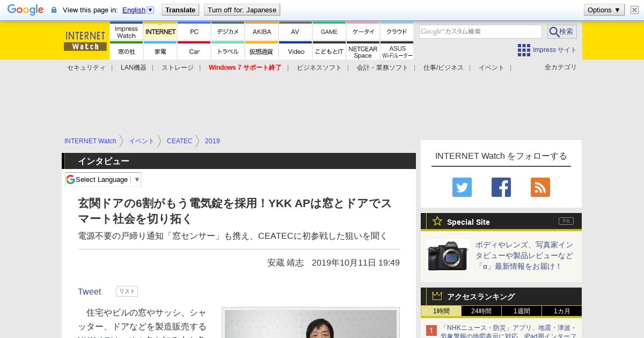Viewport: 644px width, 338px height.
Task: Open the トラベル navigation tab
Action: point(228,50)
